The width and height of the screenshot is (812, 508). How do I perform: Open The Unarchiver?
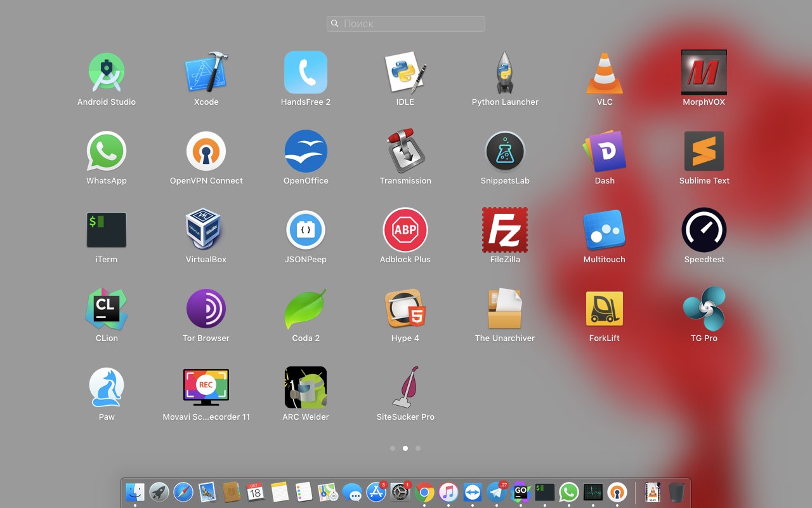coord(505,309)
